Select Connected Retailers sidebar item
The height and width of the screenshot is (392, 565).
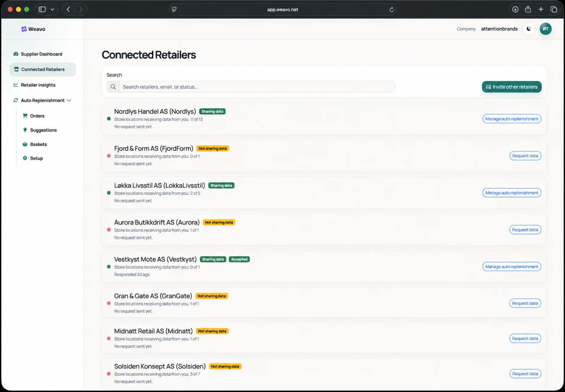(43, 70)
